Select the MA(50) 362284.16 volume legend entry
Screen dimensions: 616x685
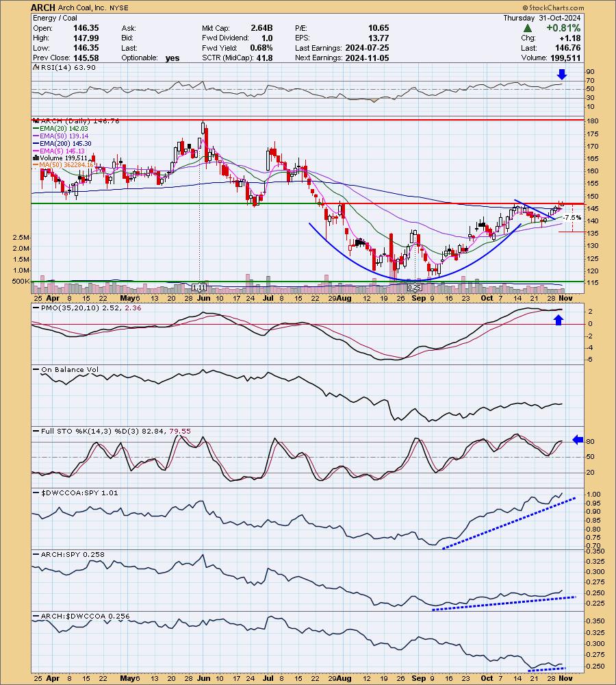click(66, 164)
